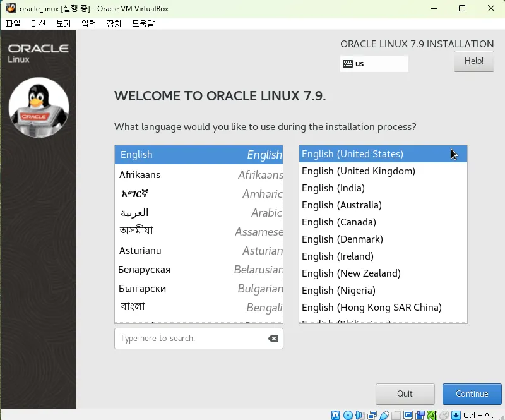Choose English (United States) locale
Image resolution: width=505 pixels, height=420 pixels.
tap(383, 154)
